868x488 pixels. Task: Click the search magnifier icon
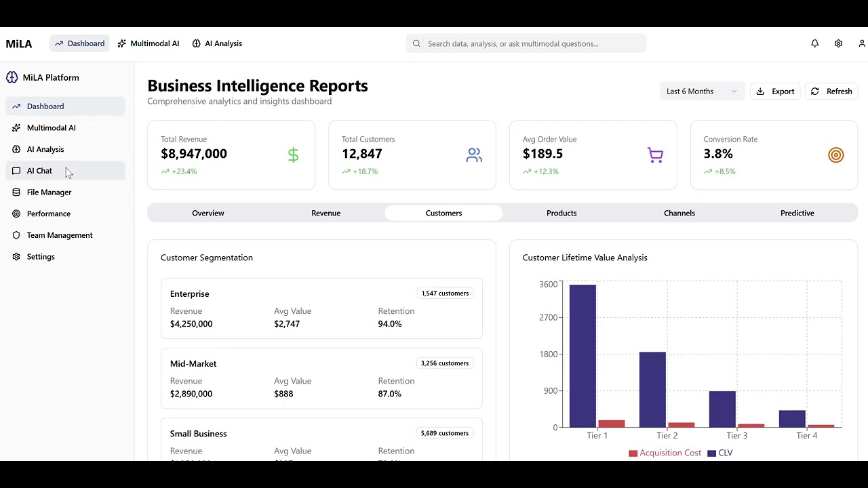[x=416, y=43]
